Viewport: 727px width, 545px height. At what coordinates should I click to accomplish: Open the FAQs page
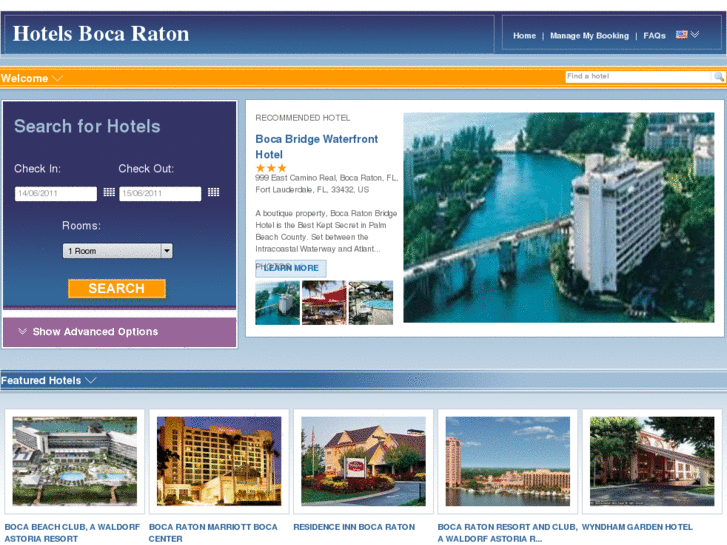tap(654, 36)
